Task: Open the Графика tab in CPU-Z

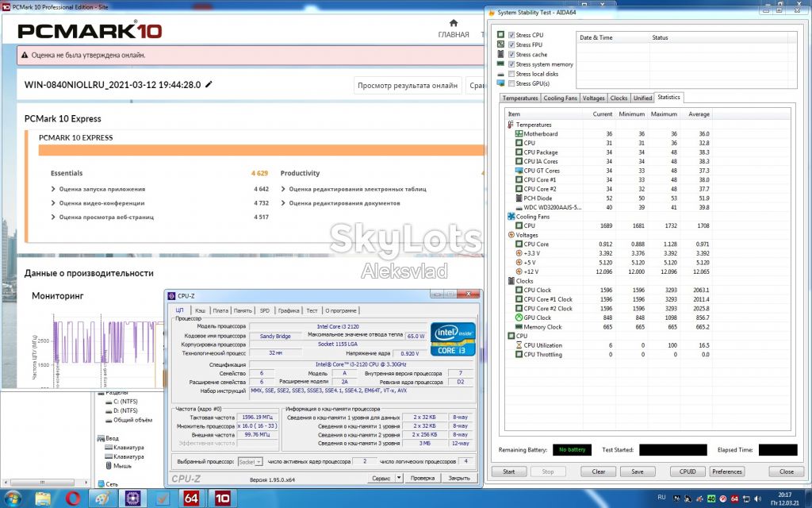Action: coord(289,310)
